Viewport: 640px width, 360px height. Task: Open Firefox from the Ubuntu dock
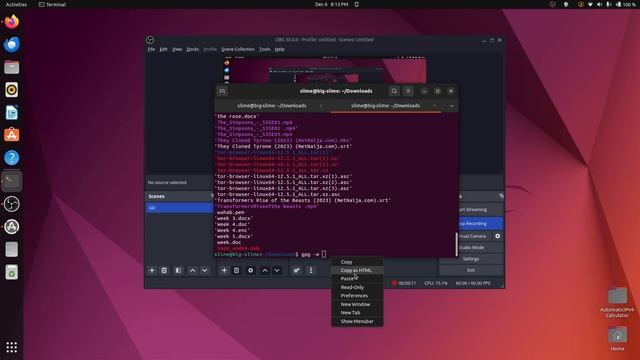tap(11, 22)
